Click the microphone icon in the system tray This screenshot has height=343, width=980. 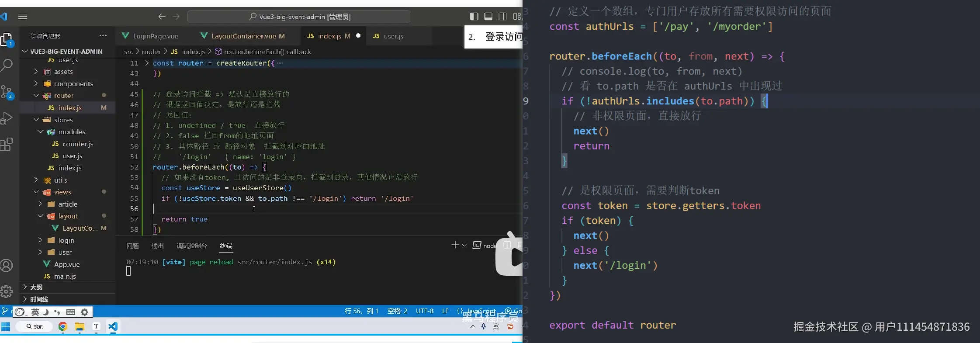pos(484,326)
